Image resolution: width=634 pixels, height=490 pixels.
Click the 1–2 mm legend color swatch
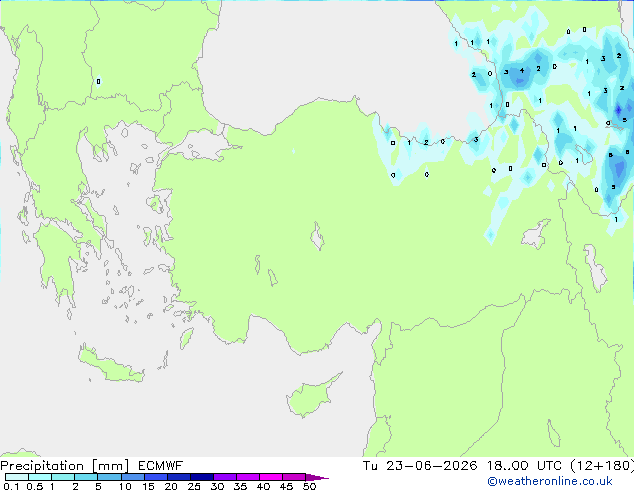point(63,477)
